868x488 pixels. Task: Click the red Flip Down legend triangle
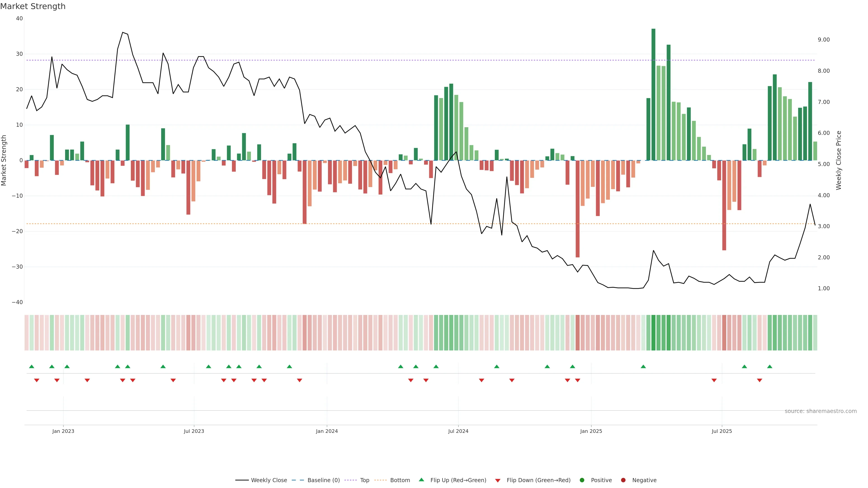point(498,481)
